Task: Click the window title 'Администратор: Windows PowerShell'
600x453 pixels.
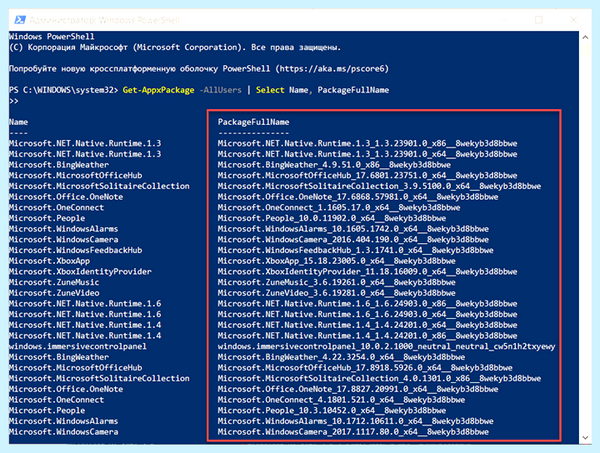Action: pos(104,20)
